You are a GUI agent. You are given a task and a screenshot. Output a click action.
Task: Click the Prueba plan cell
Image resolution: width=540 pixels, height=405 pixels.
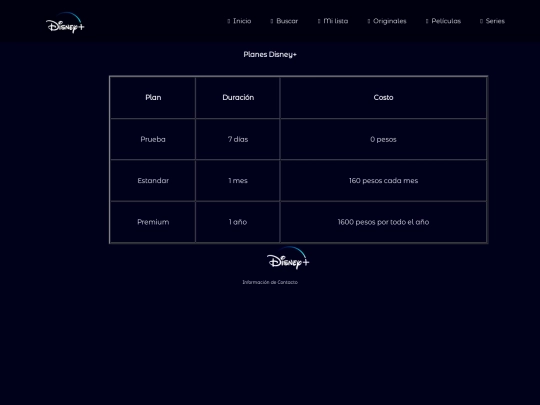click(x=153, y=139)
